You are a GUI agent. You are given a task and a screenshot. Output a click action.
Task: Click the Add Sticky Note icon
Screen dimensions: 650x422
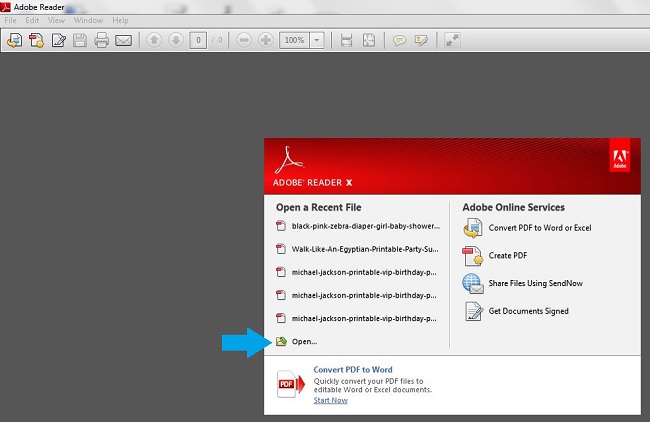[x=399, y=40]
